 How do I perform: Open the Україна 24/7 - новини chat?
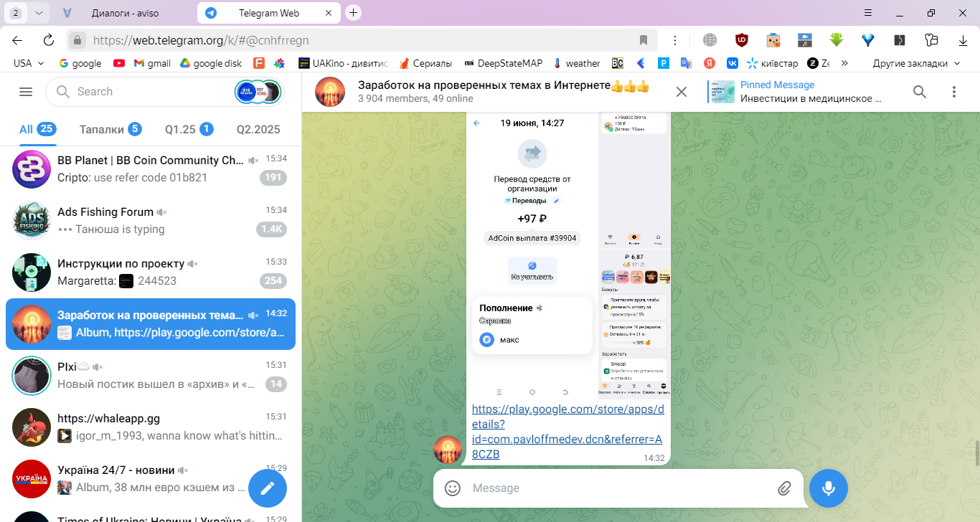click(150, 479)
